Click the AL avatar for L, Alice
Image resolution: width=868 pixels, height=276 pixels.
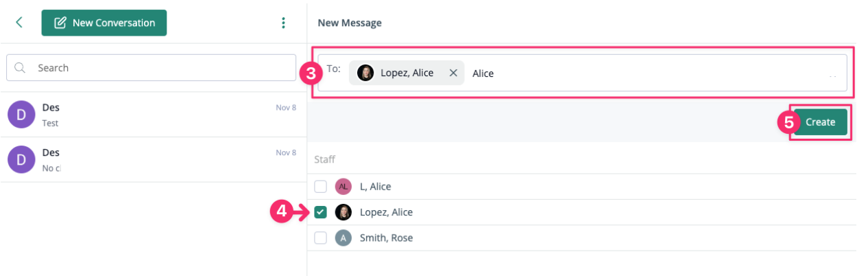343,186
